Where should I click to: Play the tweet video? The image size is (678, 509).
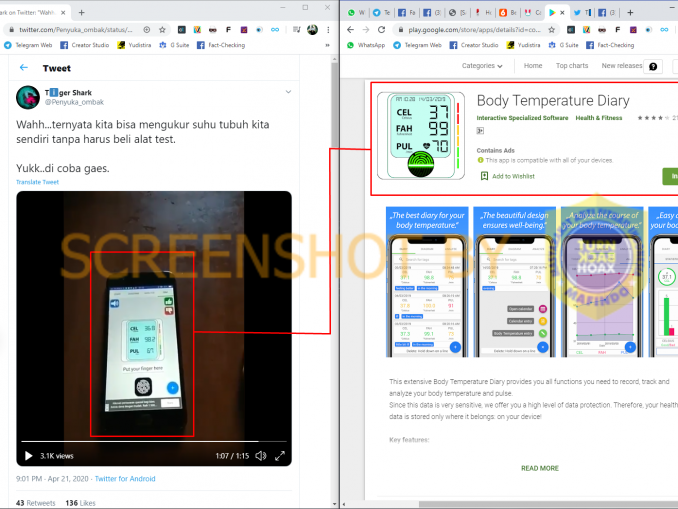pos(29,456)
